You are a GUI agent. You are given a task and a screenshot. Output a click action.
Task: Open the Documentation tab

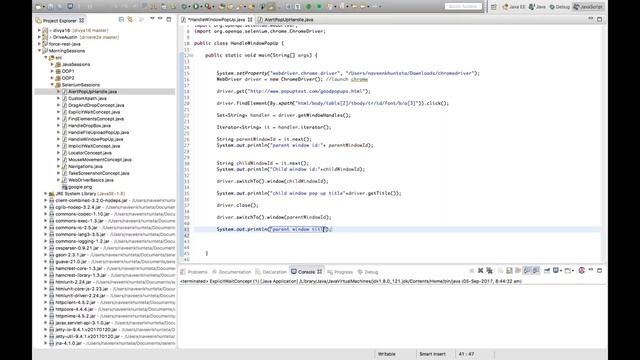(x=231, y=272)
